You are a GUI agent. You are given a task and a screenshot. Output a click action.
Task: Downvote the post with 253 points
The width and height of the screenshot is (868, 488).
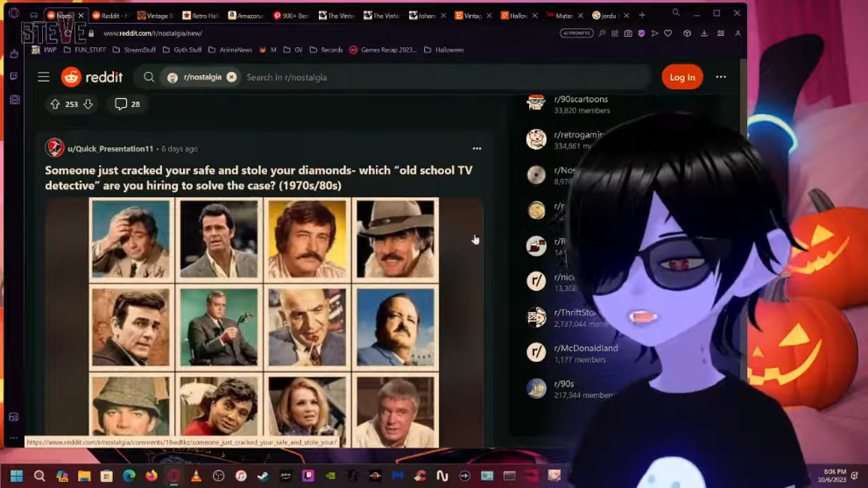pos(88,103)
